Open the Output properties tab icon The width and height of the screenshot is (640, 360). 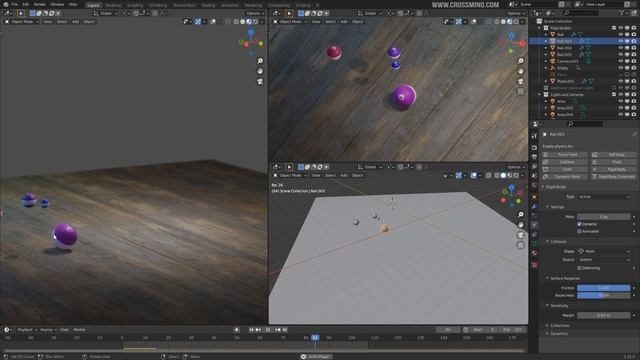pyautogui.click(x=535, y=157)
